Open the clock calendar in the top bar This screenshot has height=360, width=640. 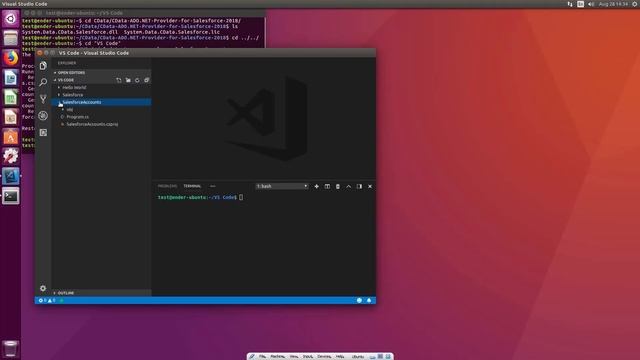[613, 4]
